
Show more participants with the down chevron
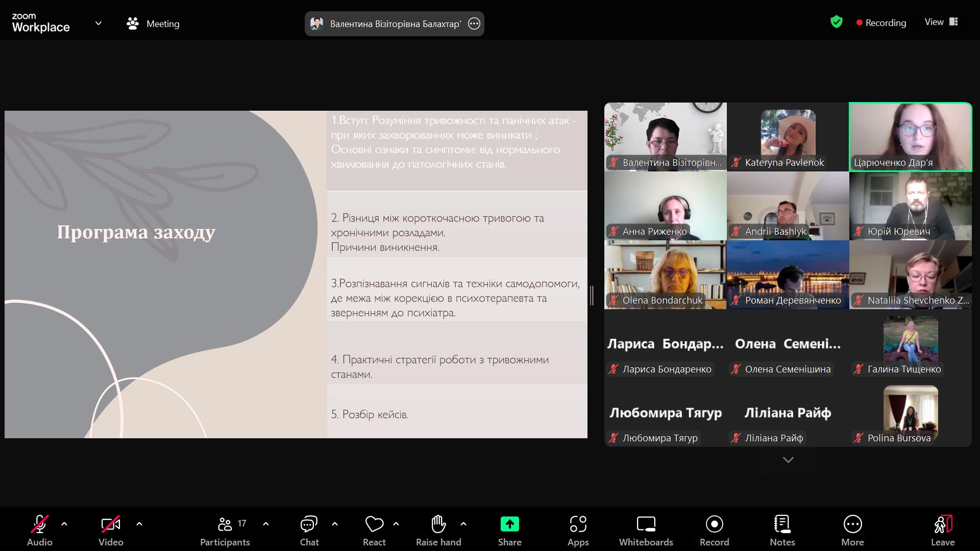[788, 460]
